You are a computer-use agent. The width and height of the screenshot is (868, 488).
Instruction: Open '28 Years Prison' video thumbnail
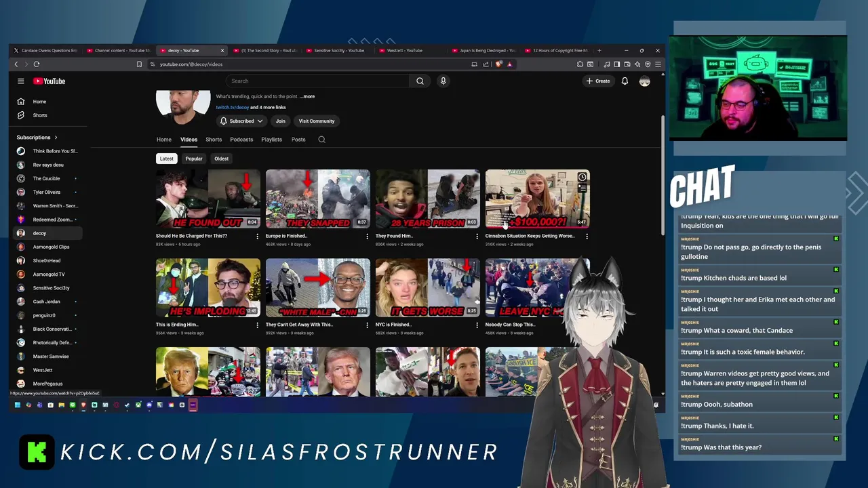[428, 199]
